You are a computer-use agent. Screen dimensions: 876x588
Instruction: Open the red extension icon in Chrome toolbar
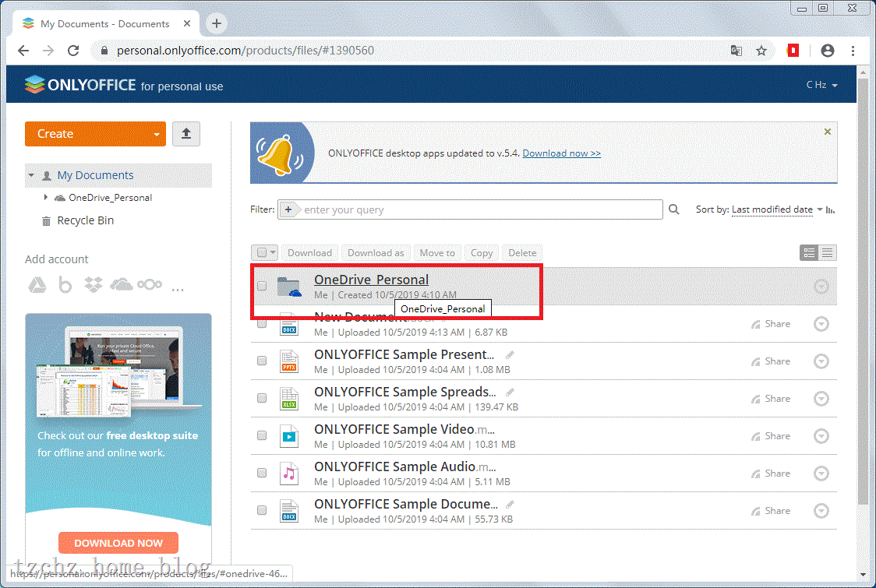tap(793, 51)
